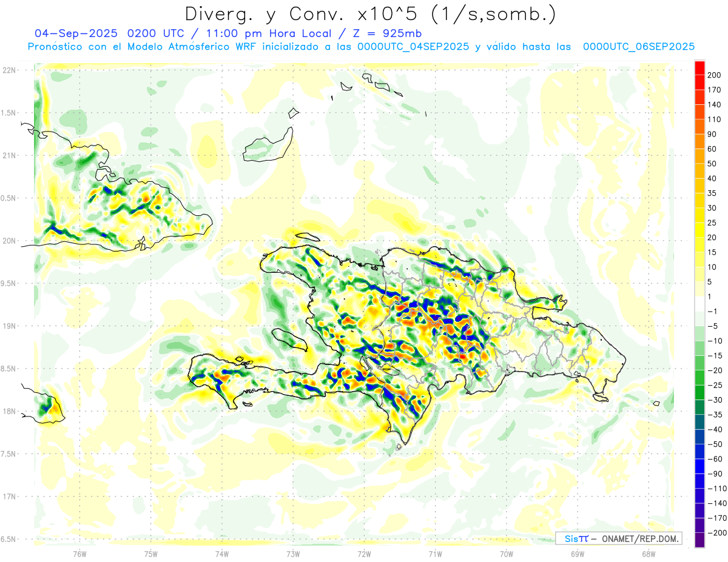Click the '17N' latitude axis label
The height and width of the screenshot is (562, 728).
click(x=9, y=497)
